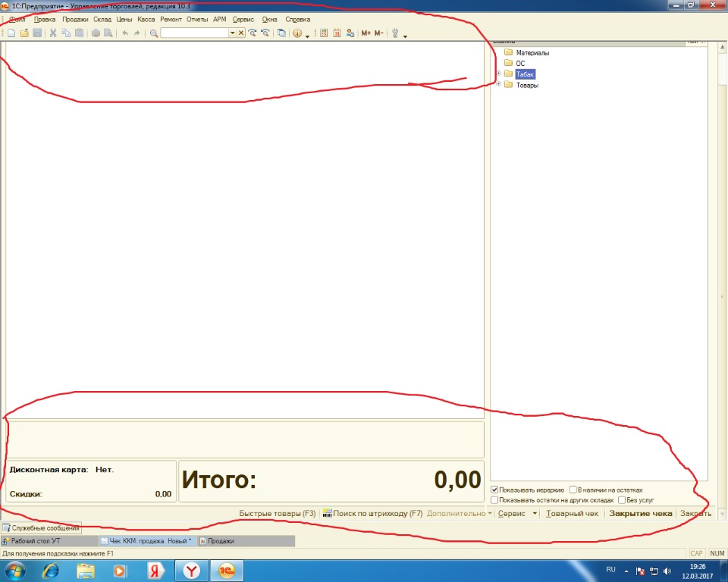The height and width of the screenshot is (582, 728).
Task: Click the Open file toolbar icon
Action: (24, 33)
